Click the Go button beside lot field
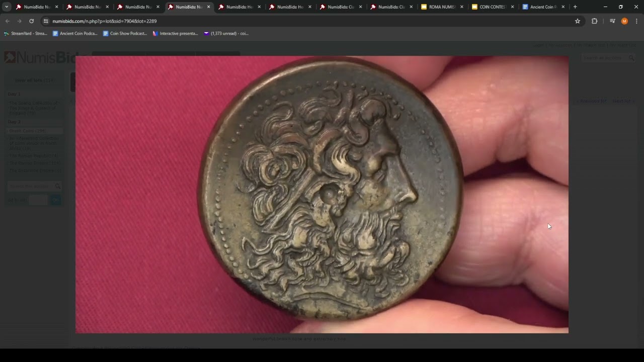 (x=55, y=200)
